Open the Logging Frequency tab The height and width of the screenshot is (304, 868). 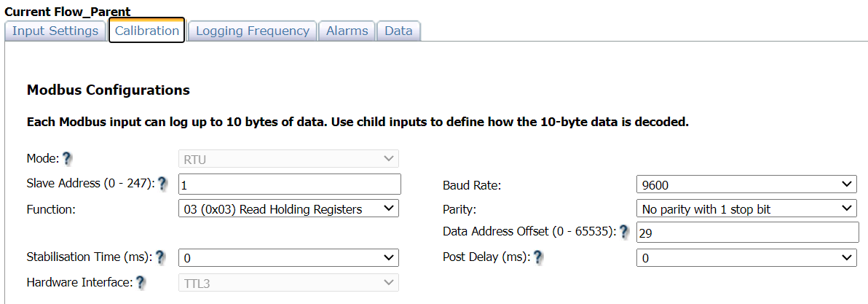[x=253, y=31]
